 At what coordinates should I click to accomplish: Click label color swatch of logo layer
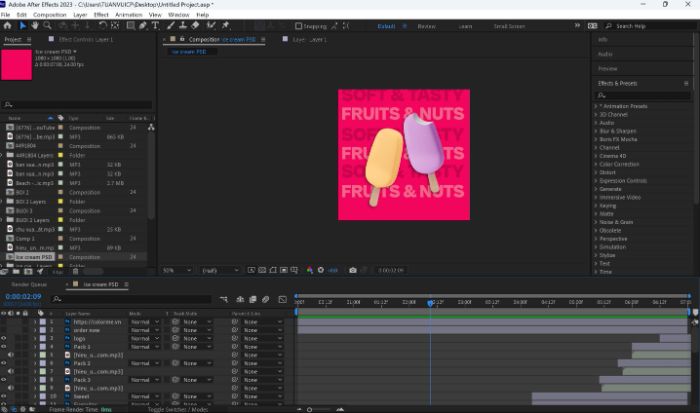pos(43,338)
